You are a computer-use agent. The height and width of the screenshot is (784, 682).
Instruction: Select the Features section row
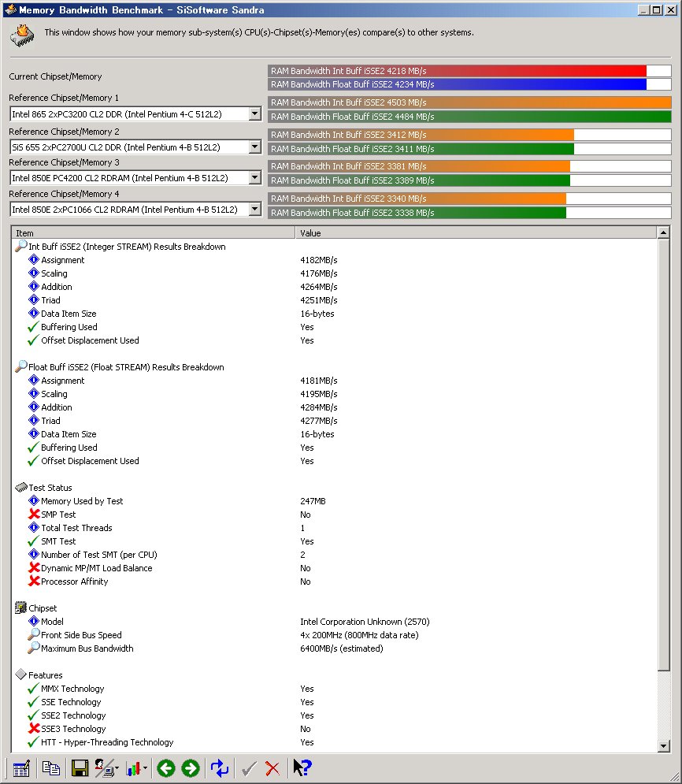point(46,675)
